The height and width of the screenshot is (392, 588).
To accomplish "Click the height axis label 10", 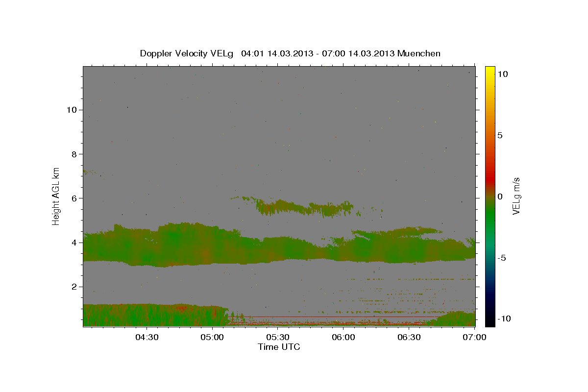I will coord(71,110).
